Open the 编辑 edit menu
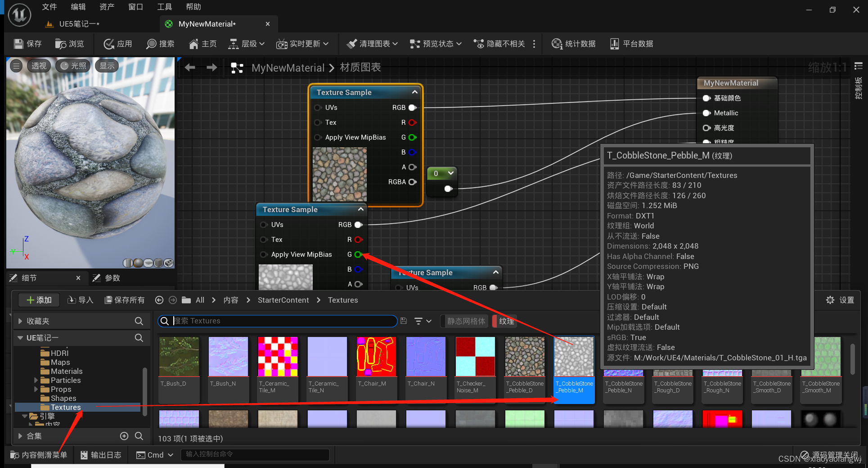868x468 pixels. pos(78,7)
